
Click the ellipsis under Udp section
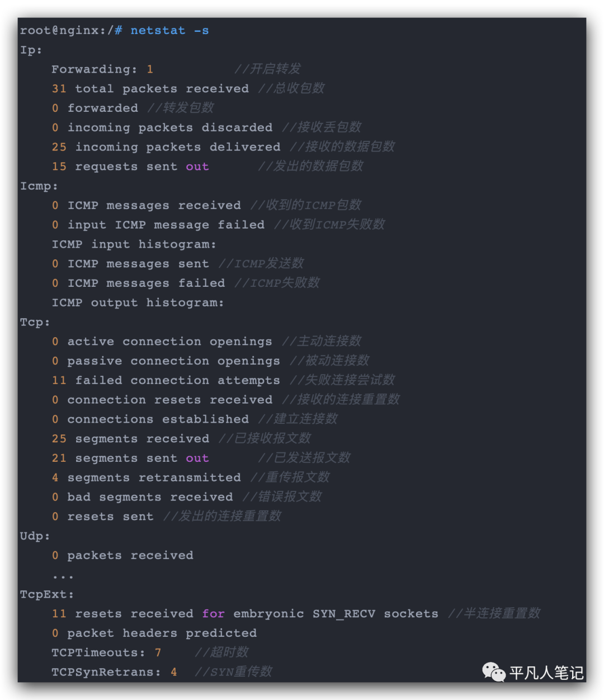63,576
